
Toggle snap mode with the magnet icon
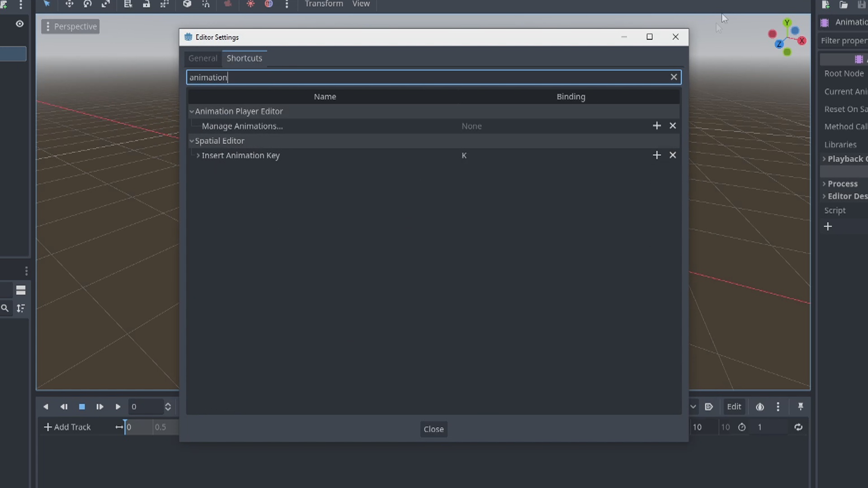[205, 4]
